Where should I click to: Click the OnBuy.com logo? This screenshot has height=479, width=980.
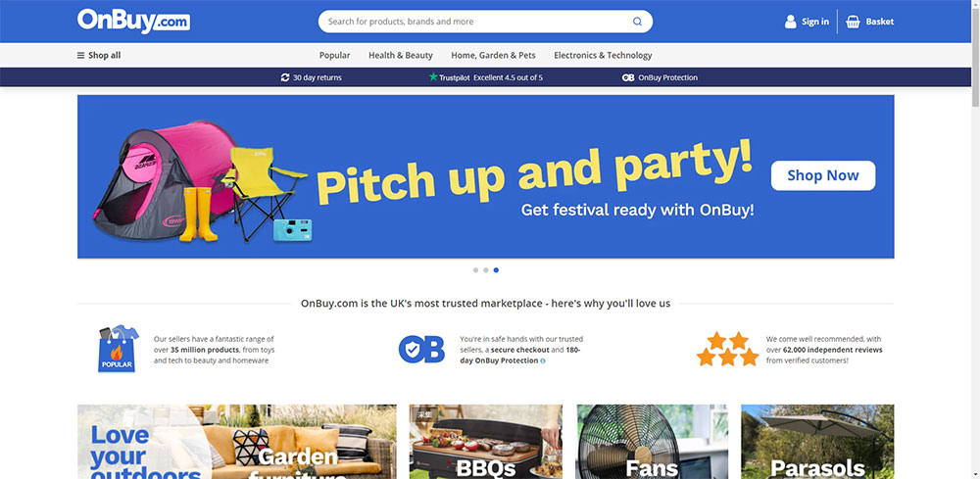[133, 21]
